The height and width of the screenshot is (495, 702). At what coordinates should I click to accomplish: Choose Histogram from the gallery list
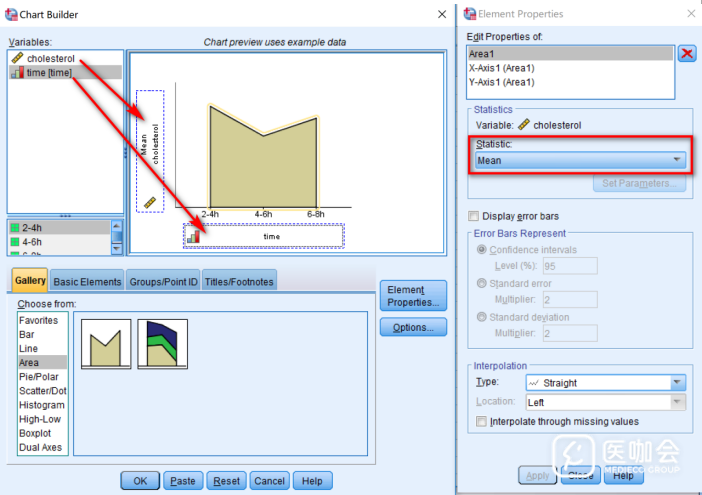tap(42, 405)
